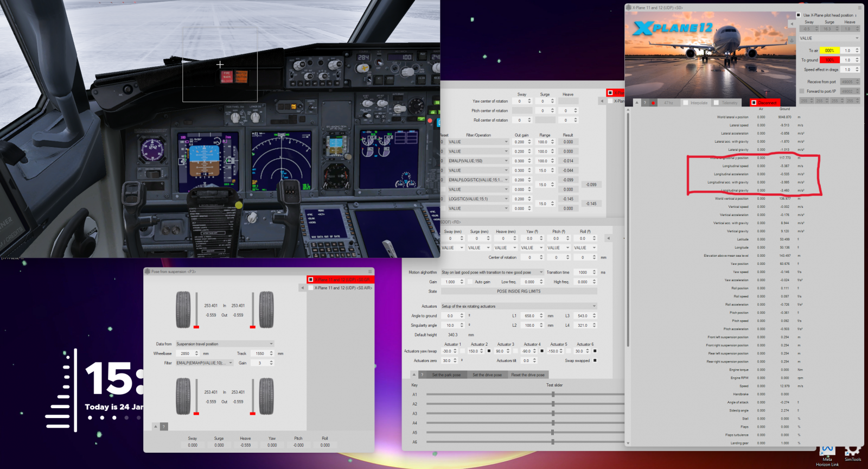Screen dimensions: 868x469
Task: Click the red record icon beside 47 hz
Action: [x=653, y=103]
